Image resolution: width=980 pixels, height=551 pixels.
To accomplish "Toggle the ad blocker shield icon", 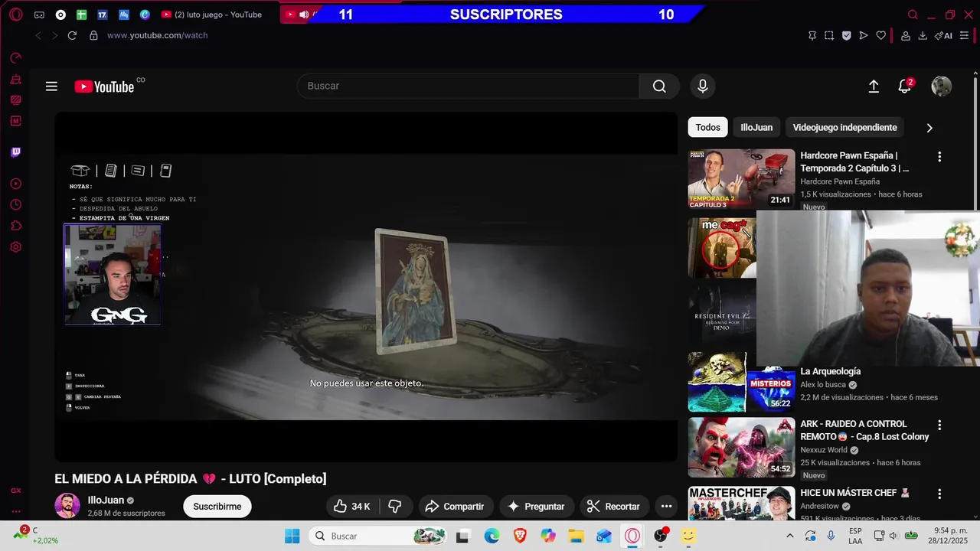I will pyautogui.click(x=846, y=35).
